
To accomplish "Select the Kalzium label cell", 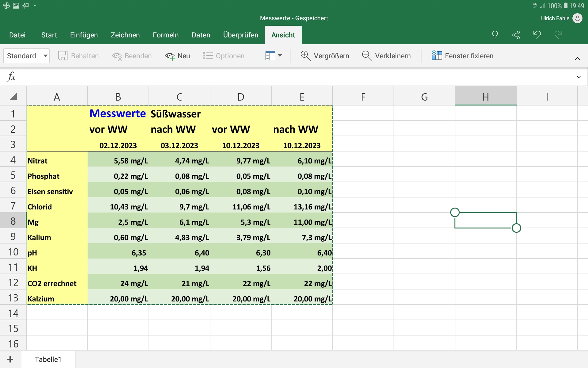I will [x=57, y=297].
